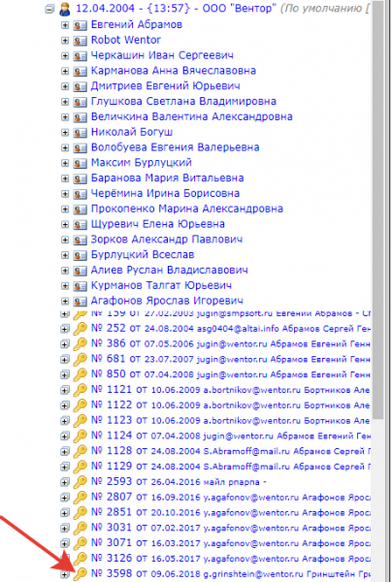392x582 pixels.
Task: Expand the Евгений Абрамов node
Action: (x=65, y=25)
